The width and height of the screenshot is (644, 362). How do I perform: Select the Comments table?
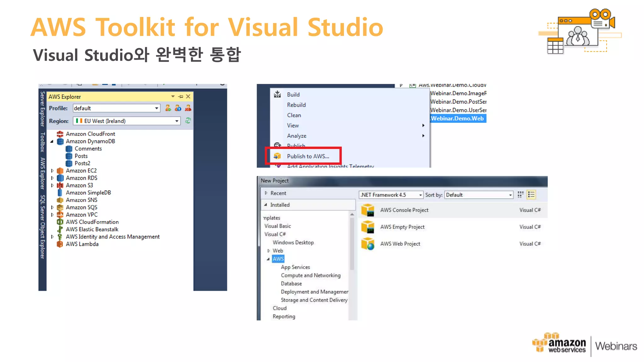point(88,149)
